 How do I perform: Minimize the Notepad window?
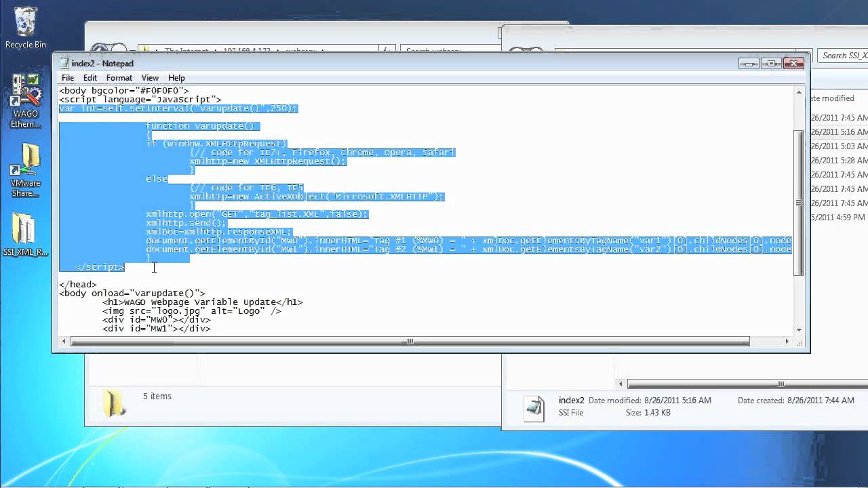point(749,63)
